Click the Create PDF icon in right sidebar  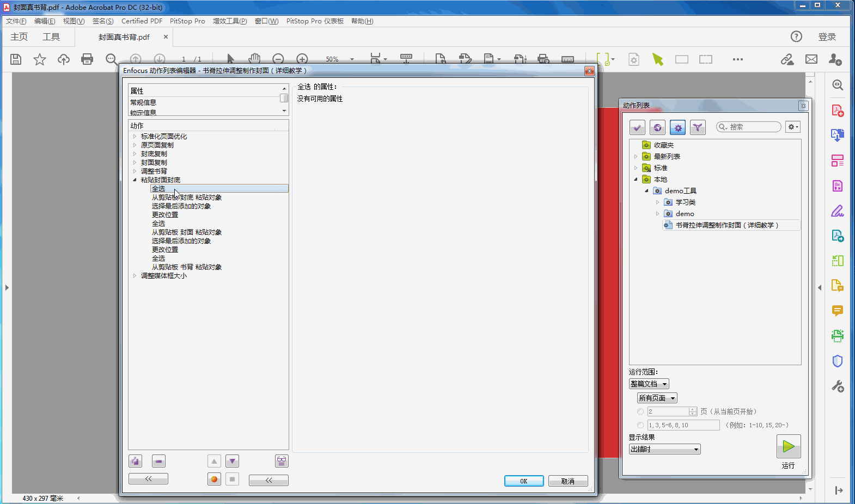click(x=838, y=110)
